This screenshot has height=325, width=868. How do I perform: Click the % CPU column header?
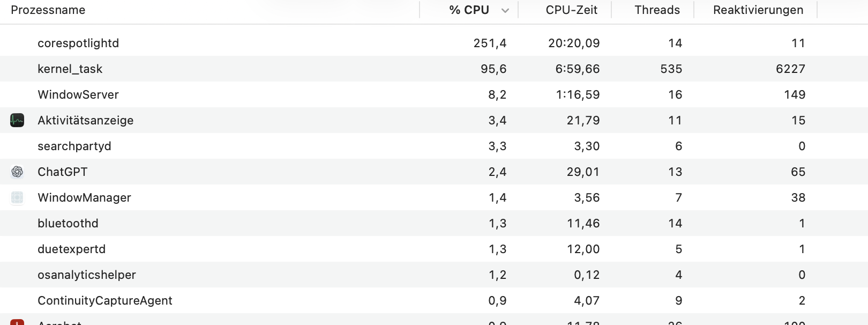pyautogui.click(x=469, y=10)
